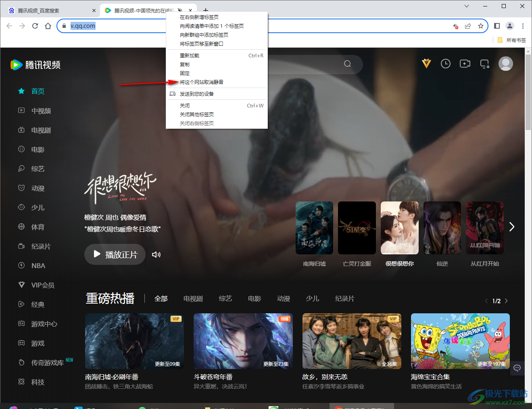Click the Tencent Video logo
Viewport: 532px width, 409px height.
pyautogui.click(x=35, y=65)
